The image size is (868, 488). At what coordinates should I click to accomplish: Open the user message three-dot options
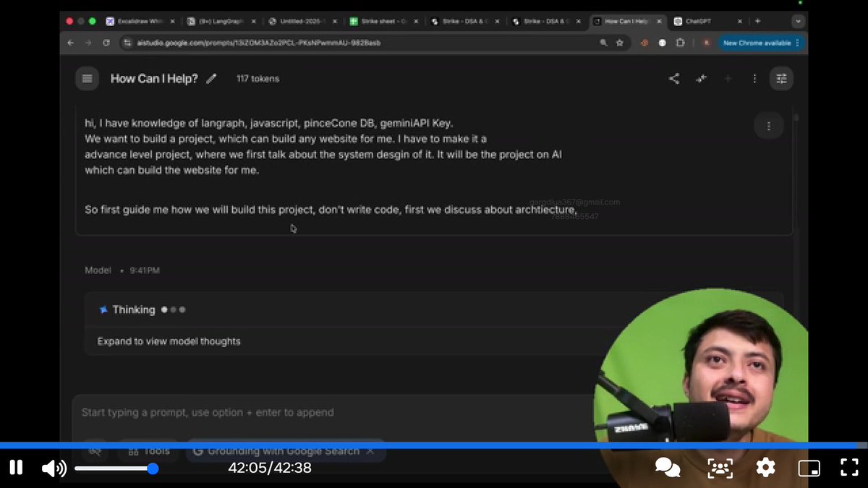[768, 126]
